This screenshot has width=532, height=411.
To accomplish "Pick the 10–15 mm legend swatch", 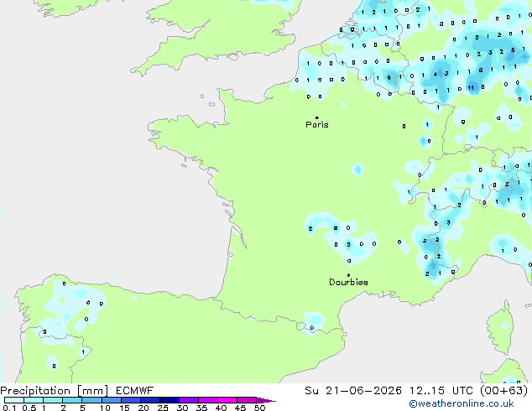I will [111, 400].
